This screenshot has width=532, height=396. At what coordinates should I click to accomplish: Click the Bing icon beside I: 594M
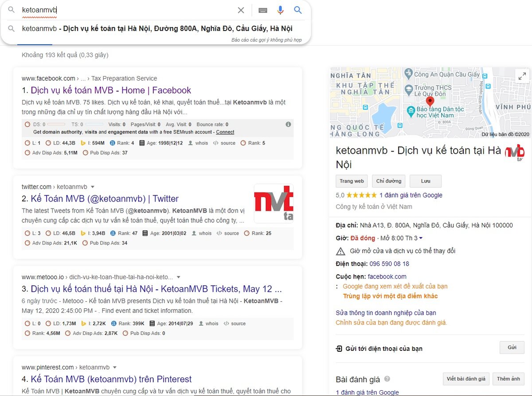click(x=82, y=143)
